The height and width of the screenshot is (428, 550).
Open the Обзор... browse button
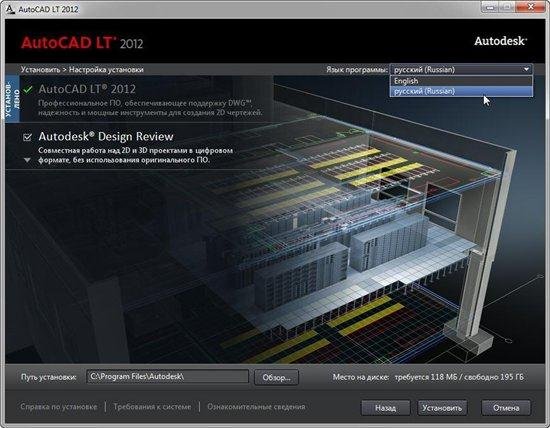click(x=276, y=377)
